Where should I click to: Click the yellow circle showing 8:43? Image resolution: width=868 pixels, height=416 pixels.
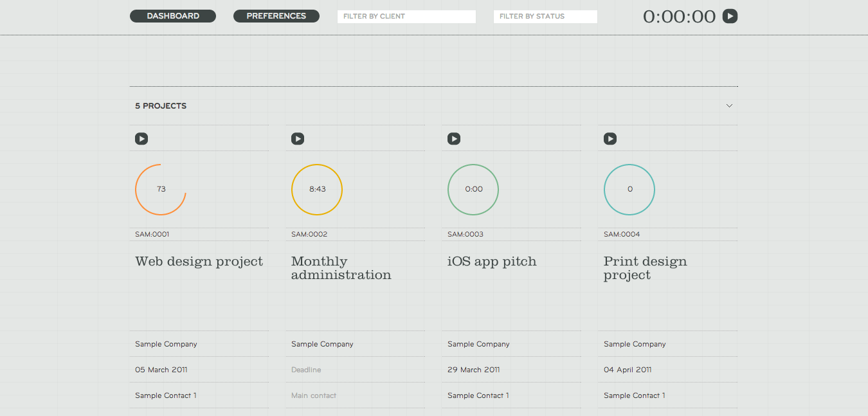pyautogui.click(x=317, y=189)
